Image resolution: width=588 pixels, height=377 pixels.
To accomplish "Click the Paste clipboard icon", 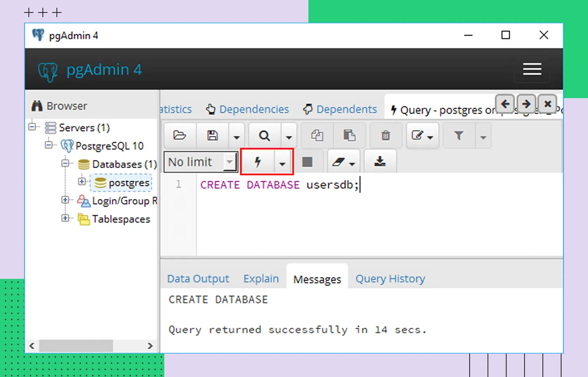I will (349, 136).
